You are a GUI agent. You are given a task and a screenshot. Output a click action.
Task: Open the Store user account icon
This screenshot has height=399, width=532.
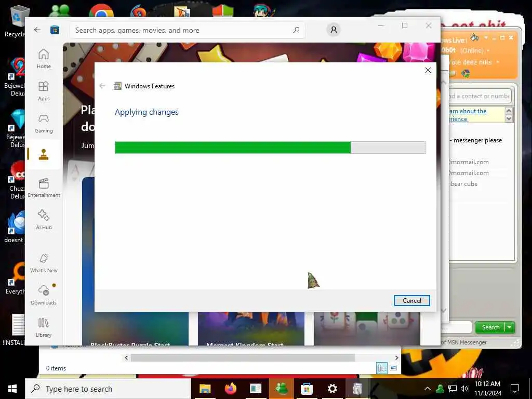click(334, 30)
